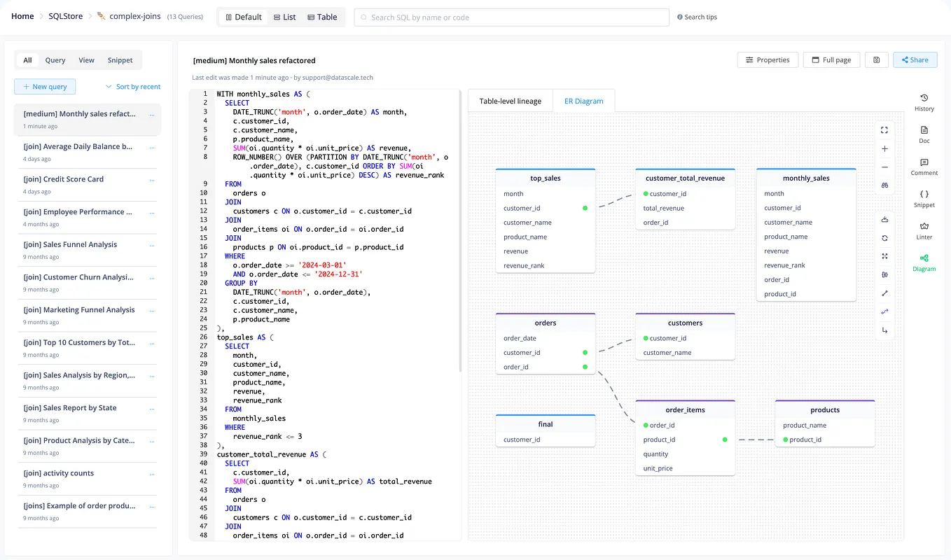Select the monthly_sales table header

[x=806, y=178]
